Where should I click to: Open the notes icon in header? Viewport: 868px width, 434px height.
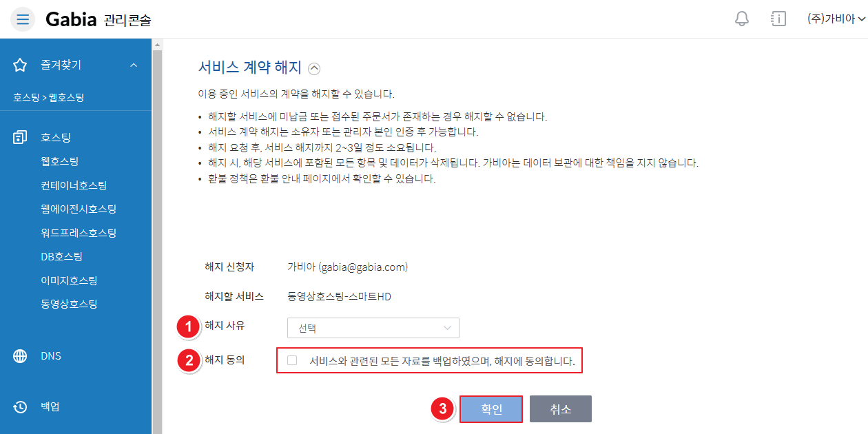tap(778, 19)
